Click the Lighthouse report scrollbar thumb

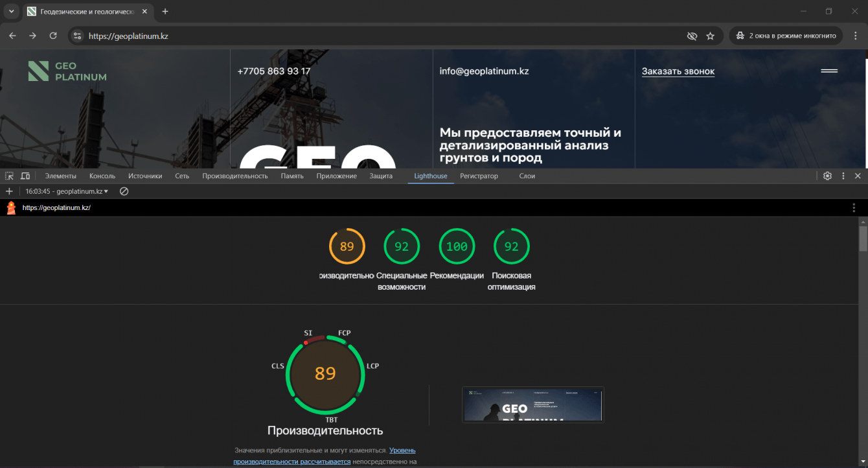[863, 238]
